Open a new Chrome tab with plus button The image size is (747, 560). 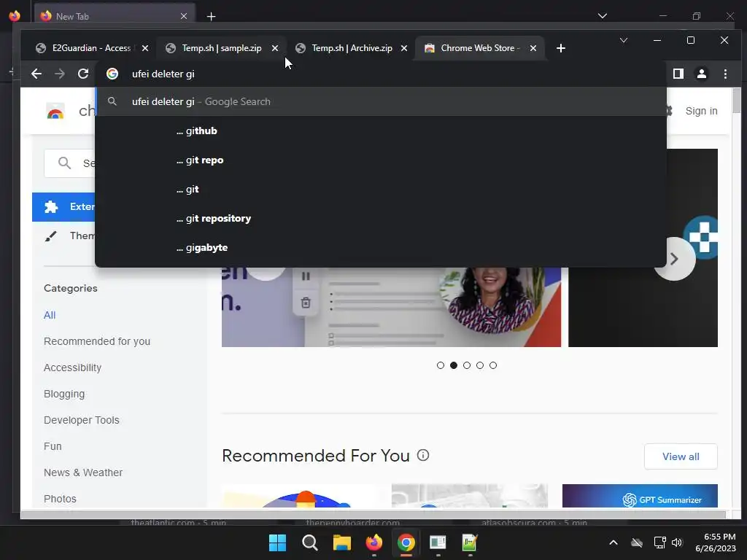(x=561, y=48)
